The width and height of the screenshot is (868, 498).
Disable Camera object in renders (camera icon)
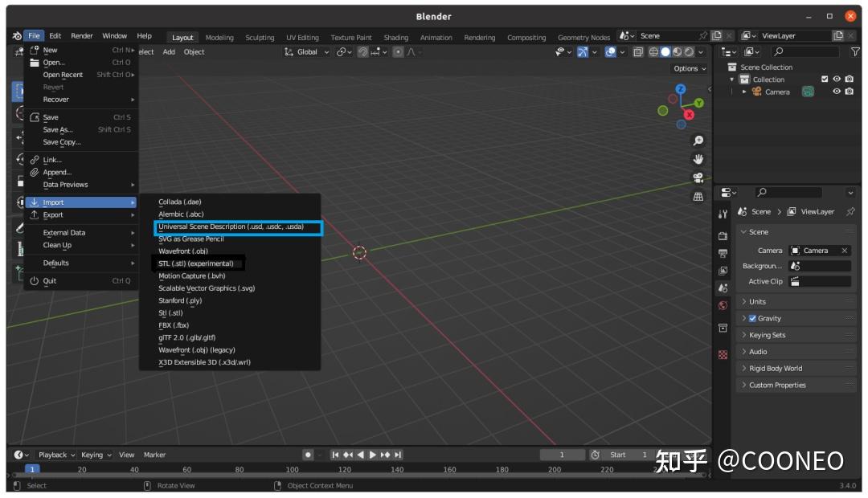click(850, 92)
